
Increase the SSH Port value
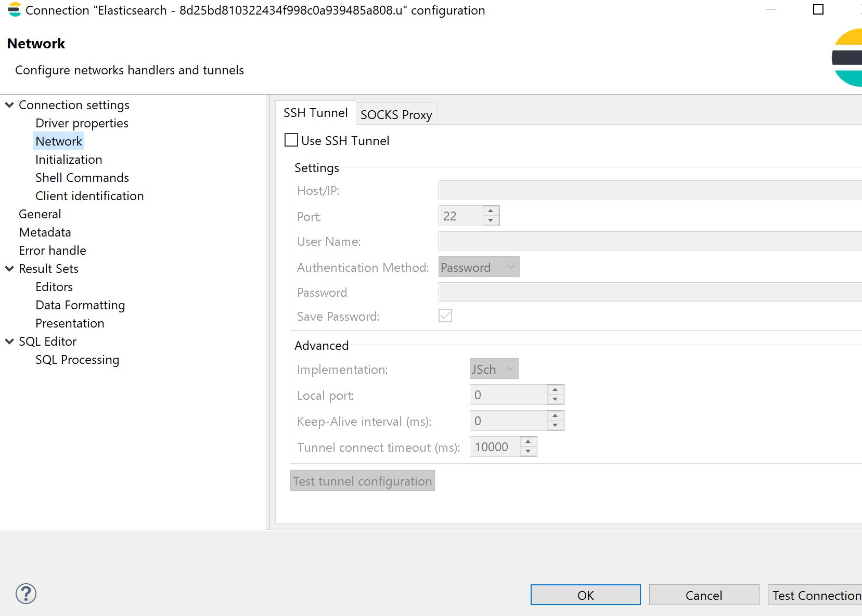click(491, 211)
